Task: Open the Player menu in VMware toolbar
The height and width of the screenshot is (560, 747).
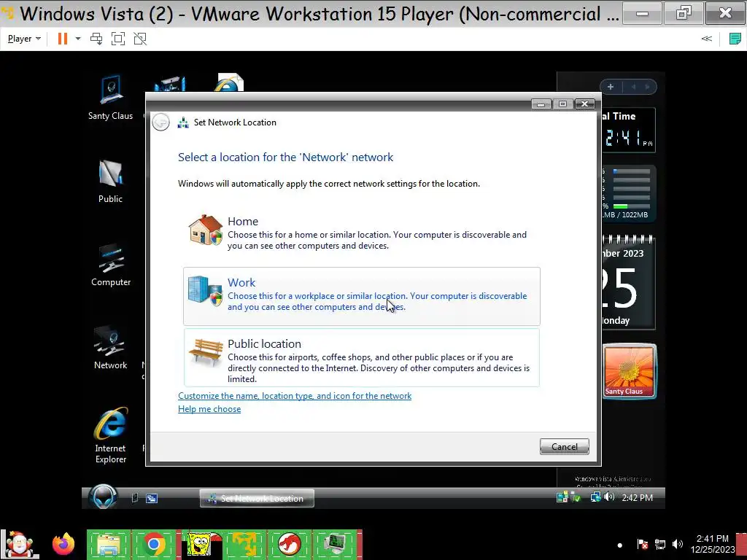Action: pos(24,39)
